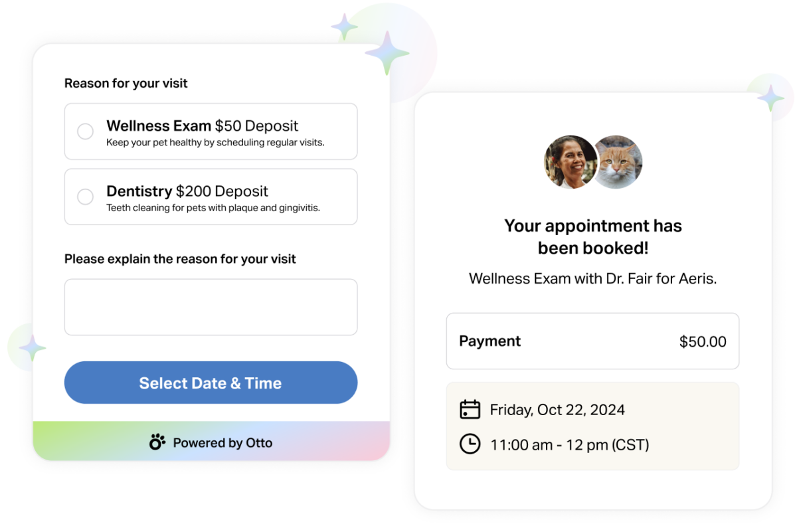The height and width of the screenshot is (532, 797).
Task: Click the calendar icon beside the date
Action: tap(470, 409)
